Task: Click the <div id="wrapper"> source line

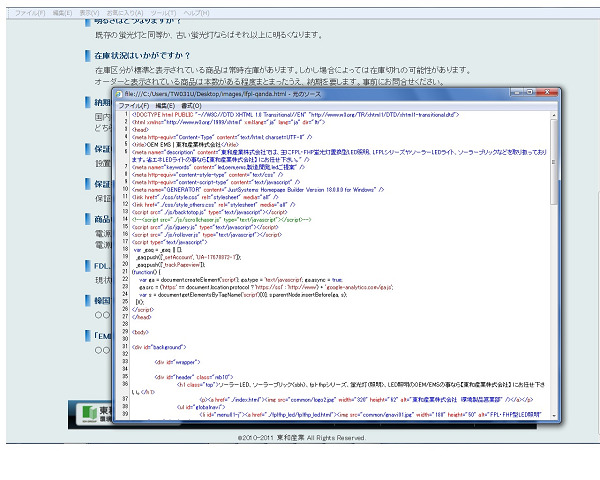Action: tap(178, 362)
